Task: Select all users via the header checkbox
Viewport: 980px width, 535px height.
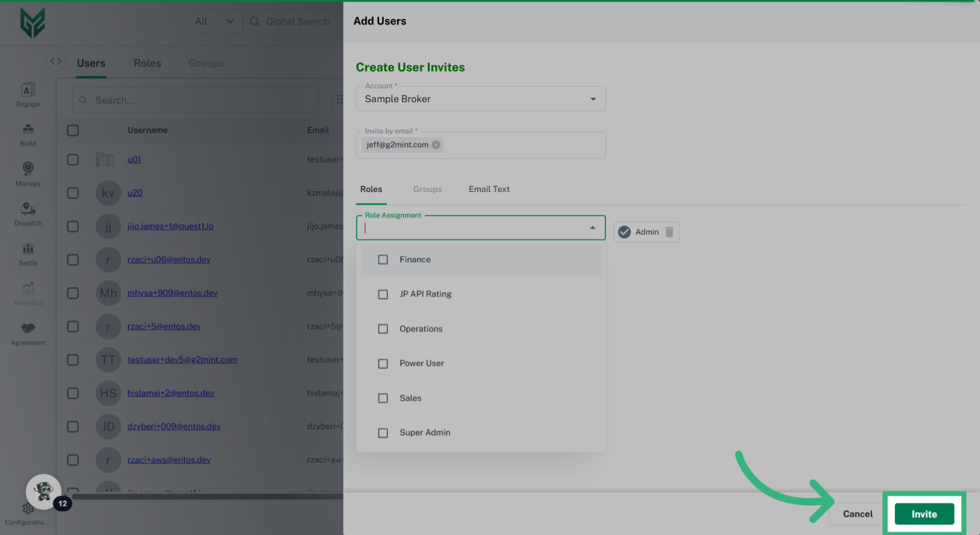Action: 72,130
